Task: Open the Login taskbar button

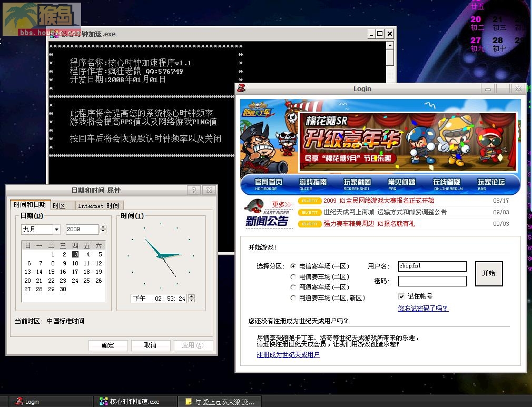Action: (50, 402)
